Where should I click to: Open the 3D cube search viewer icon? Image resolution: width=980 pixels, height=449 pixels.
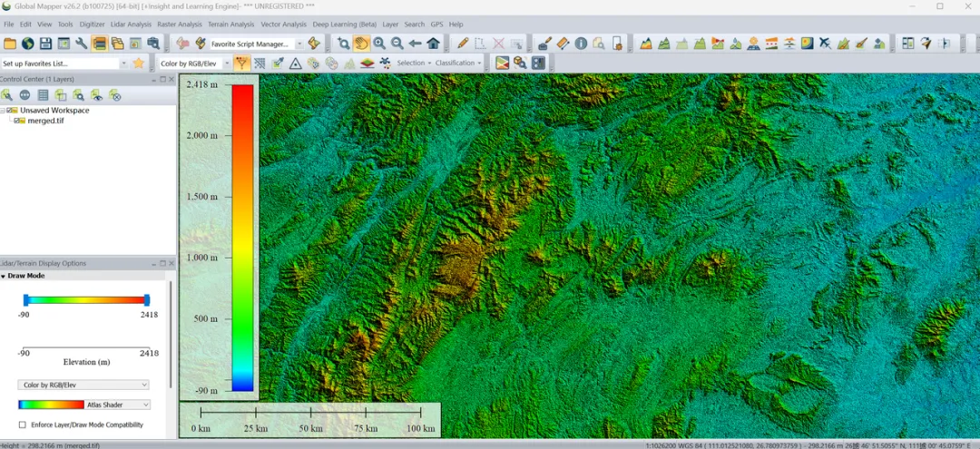coord(520,63)
